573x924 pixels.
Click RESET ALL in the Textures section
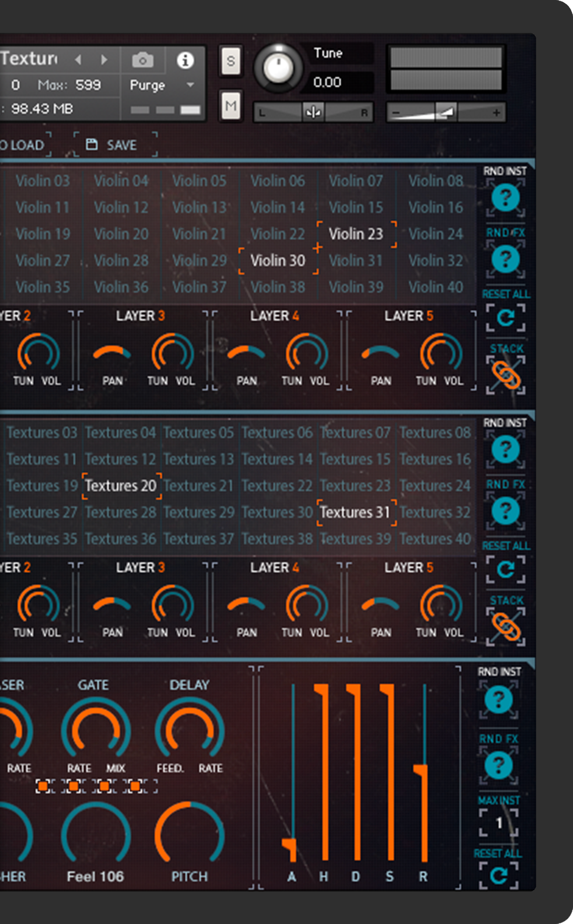click(x=505, y=570)
